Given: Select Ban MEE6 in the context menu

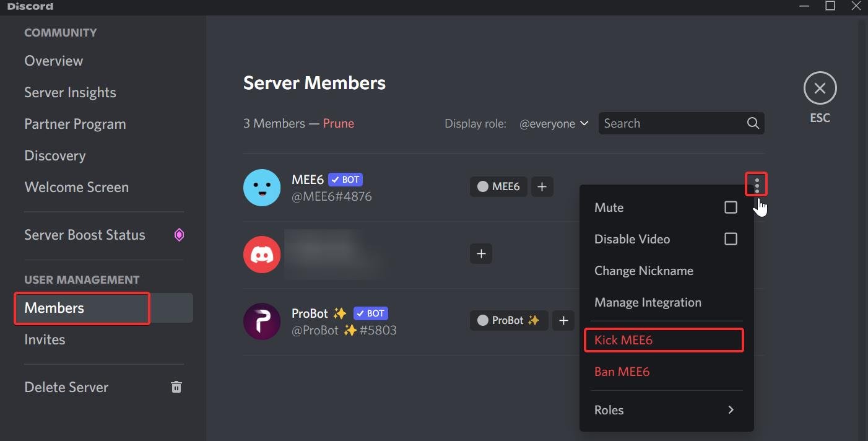Looking at the screenshot, I should [x=666, y=372].
